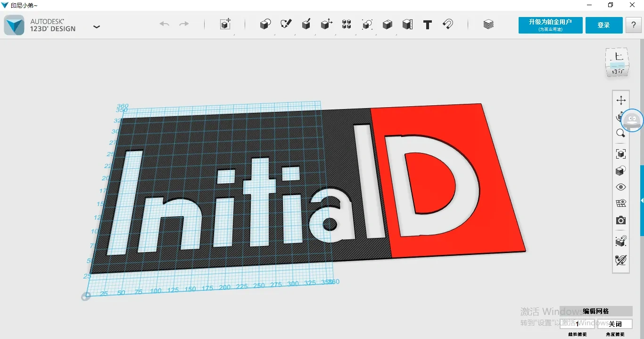Click the view cube top face
Image resolution: width=644 pixels, height=339 pixels.
[x=618, y=56]
